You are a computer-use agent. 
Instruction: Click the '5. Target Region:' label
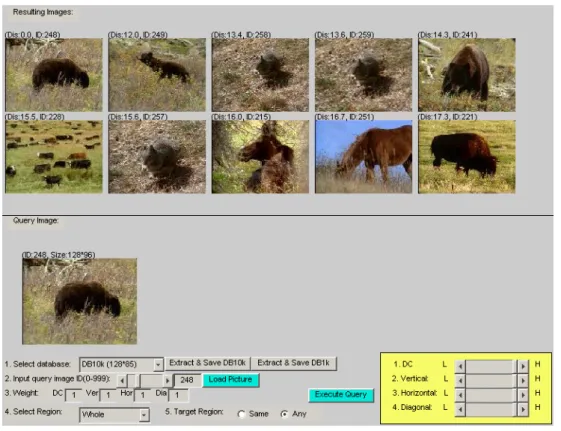pyautogui.click(x=194, y=412)
